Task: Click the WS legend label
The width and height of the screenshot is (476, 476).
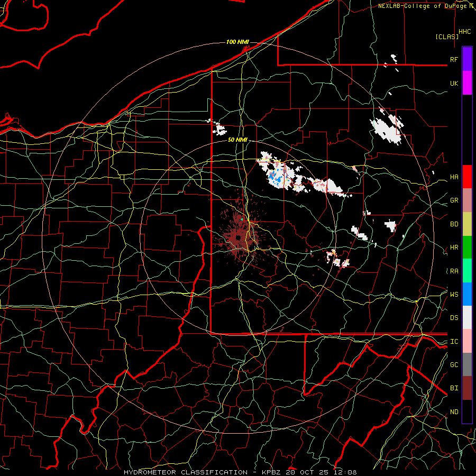Action: [x=454, y=294]
